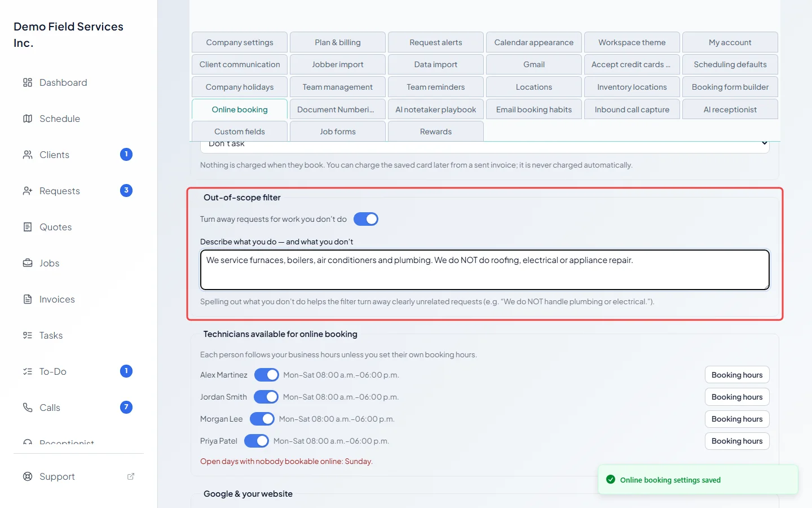Click the Clients badge showing 1
This screenshot has height=508, width=812.
point(126,155)
